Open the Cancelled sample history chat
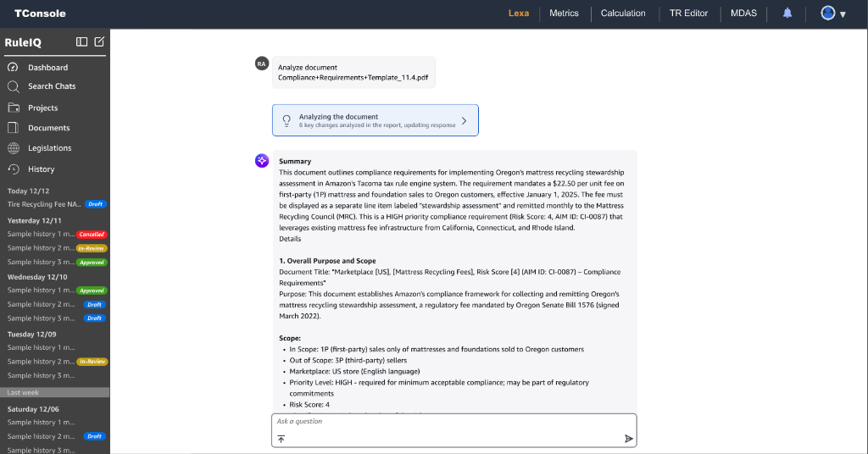Viewport: 868px width, 454px height. 42,234
